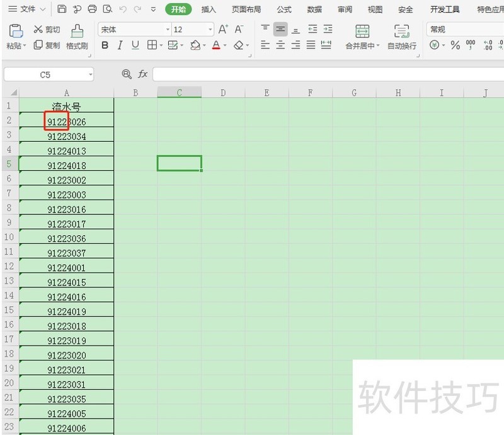Click the Increase Font Size icon
Screen dimensions: 504x435
point(222,29)
